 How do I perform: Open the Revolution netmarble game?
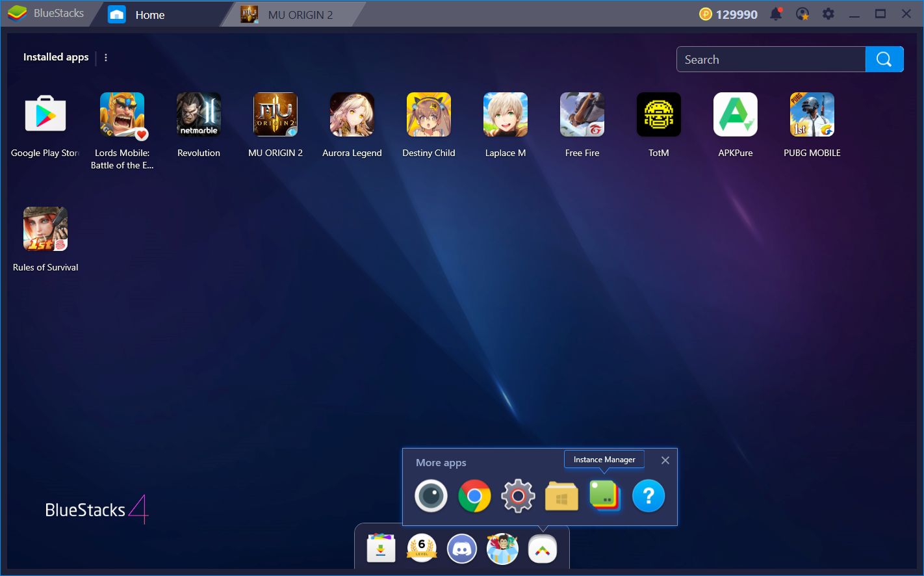pos(199,114)
